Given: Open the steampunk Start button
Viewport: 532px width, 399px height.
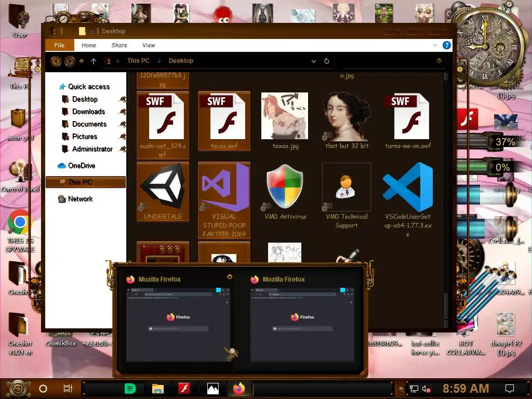Looking at the screenshot, I should [18, 389].
